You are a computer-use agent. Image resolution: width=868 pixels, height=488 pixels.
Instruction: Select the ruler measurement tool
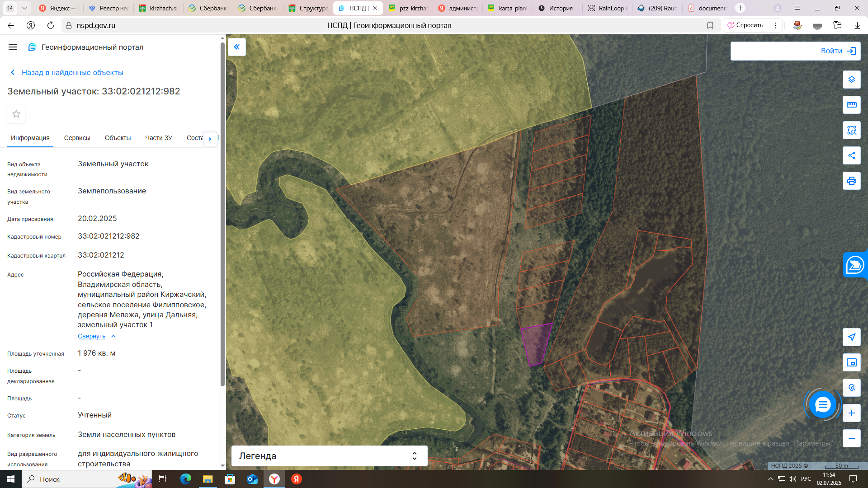851,105
